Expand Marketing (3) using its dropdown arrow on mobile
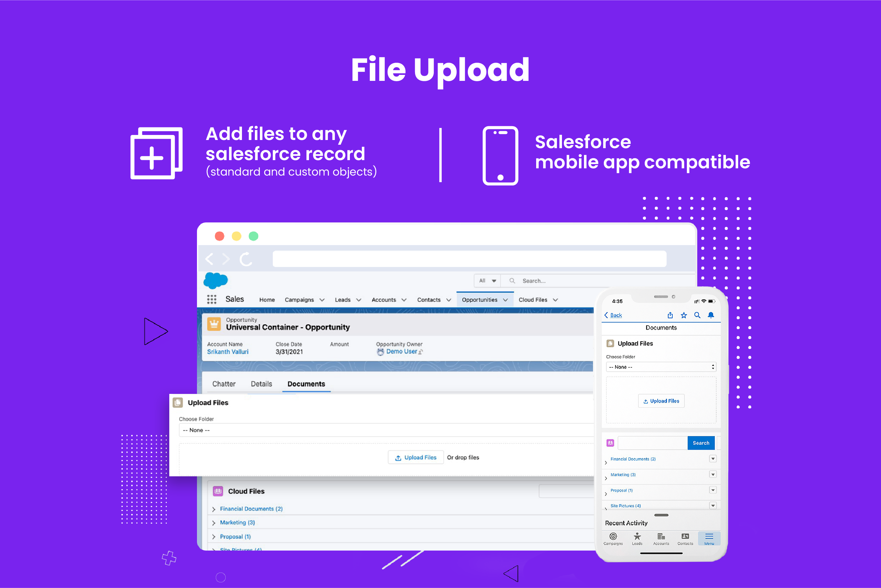This screenshot has height=588, width=881. [x=713, y=474]
